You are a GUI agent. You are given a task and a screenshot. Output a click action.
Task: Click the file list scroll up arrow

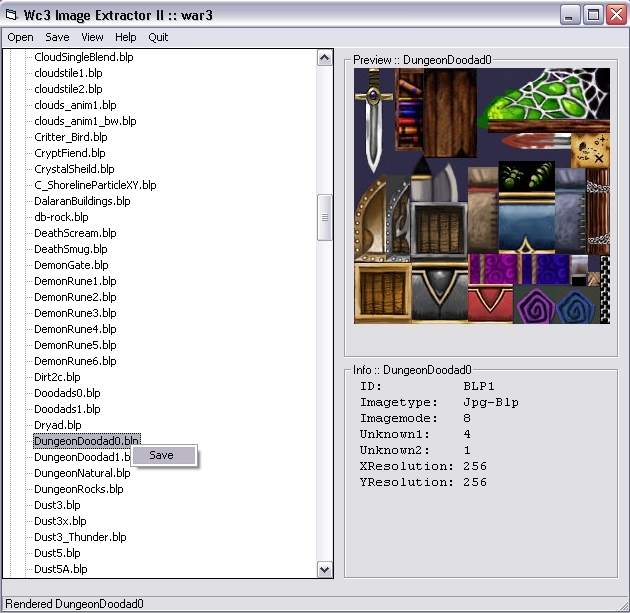tap(325, 58)
